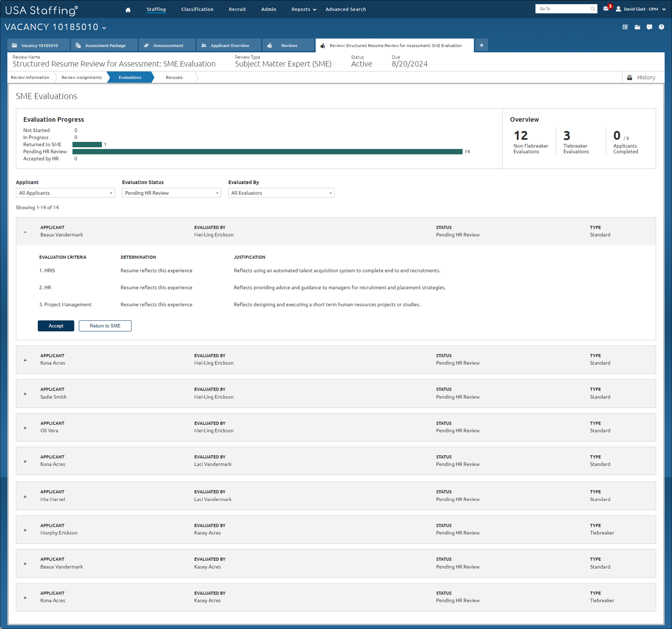Open the Evaluated By dropdown

(281, 193)
